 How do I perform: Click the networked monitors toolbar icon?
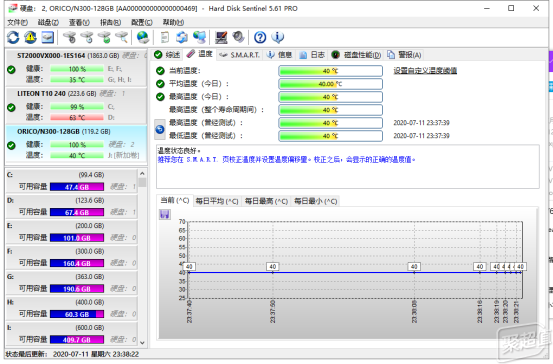point(199,37)
